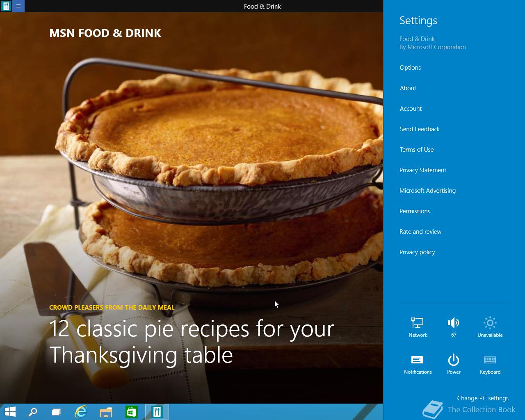
Task: Select the Food & Drink taskbar icon
Action: coord(157,412)
